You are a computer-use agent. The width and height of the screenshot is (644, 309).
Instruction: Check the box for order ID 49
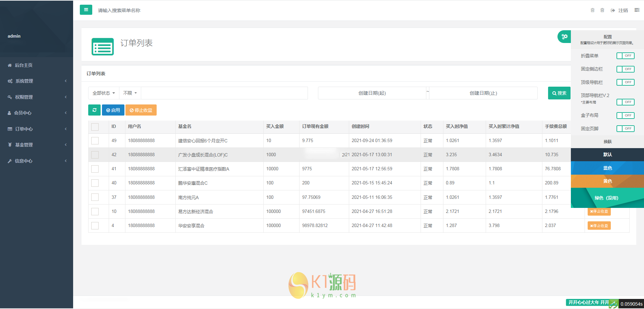click(95, 141)
